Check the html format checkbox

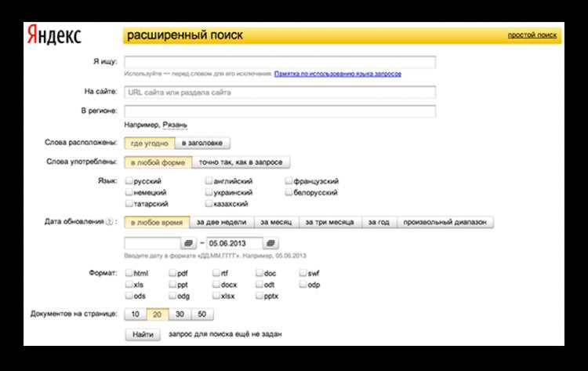129,273
